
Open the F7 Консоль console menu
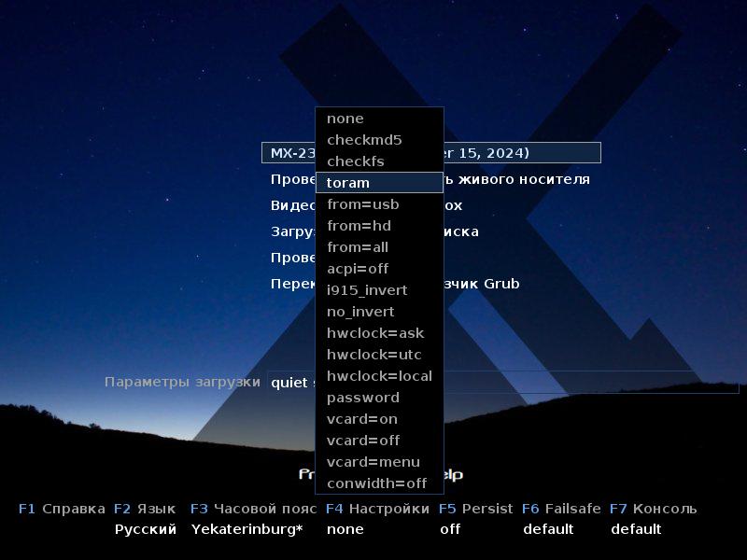[653, 509]
